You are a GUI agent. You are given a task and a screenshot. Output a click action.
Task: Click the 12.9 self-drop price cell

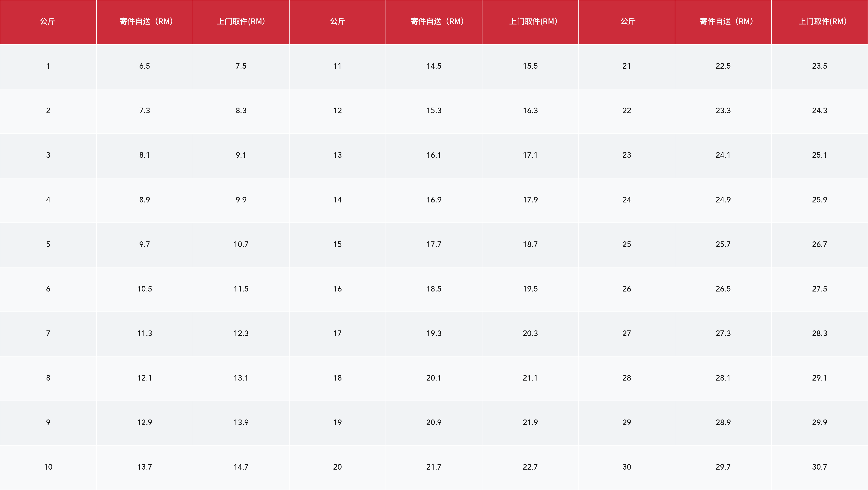pos(145,422)
